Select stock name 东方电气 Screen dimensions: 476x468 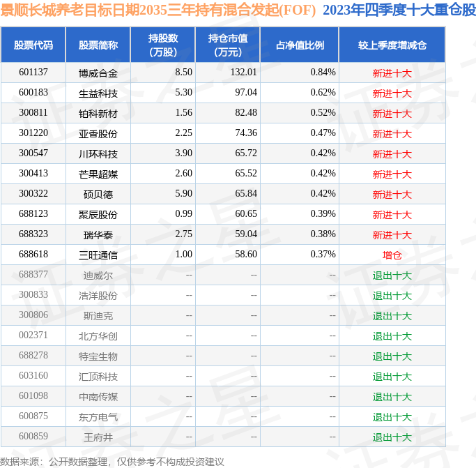(98, 417)
